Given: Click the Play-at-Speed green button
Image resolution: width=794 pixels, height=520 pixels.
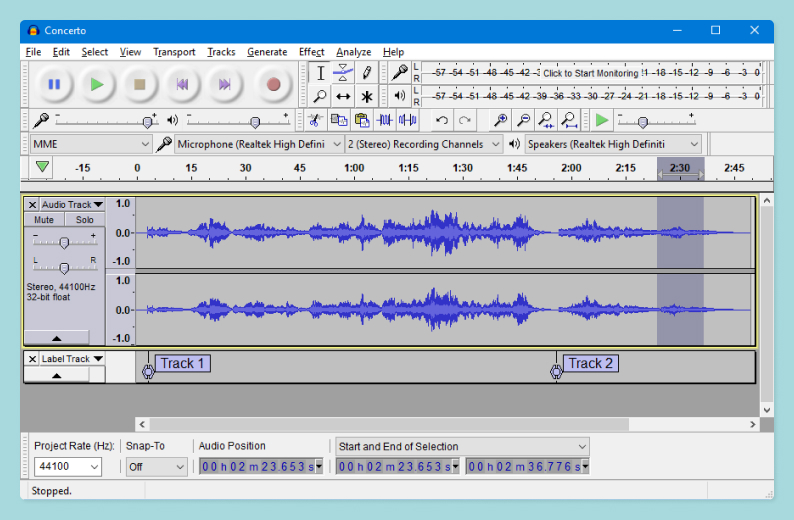Looking at the screenshot, I should click(602, 121).
